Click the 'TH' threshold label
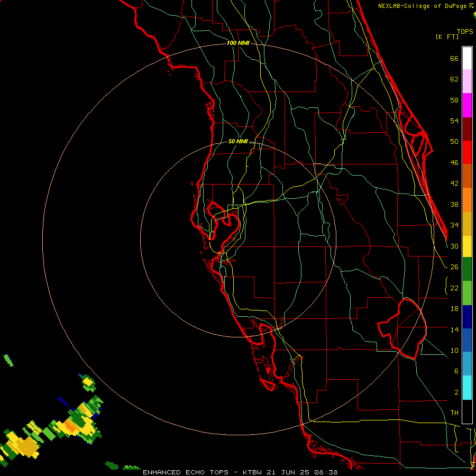 [454, 413]
